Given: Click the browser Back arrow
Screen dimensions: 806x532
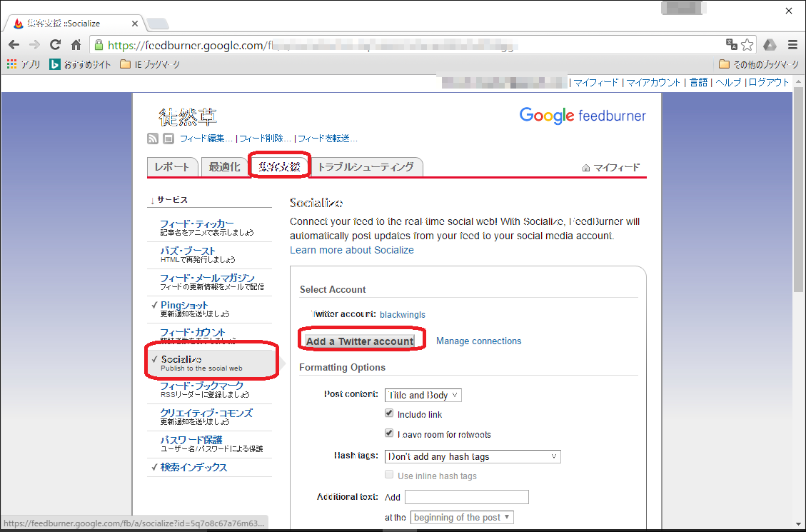Looking at the screenshot, I should (14, 45).
